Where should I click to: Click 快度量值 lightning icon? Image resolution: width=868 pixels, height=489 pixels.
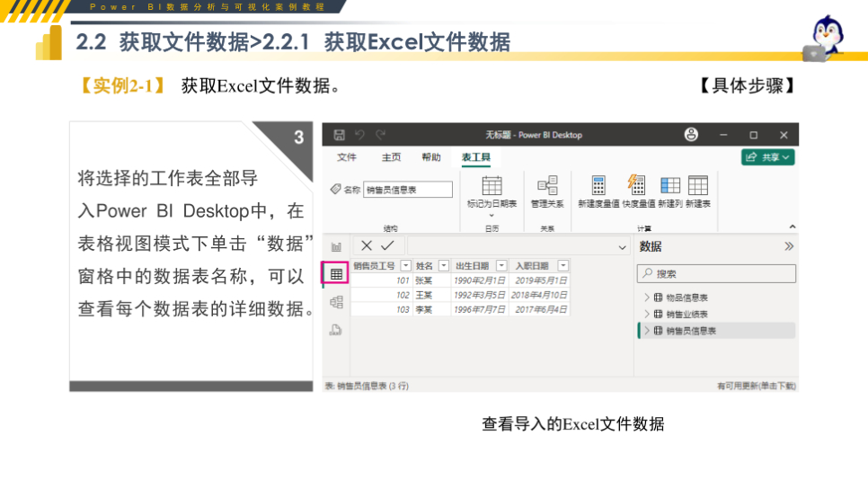coord(636,185)
